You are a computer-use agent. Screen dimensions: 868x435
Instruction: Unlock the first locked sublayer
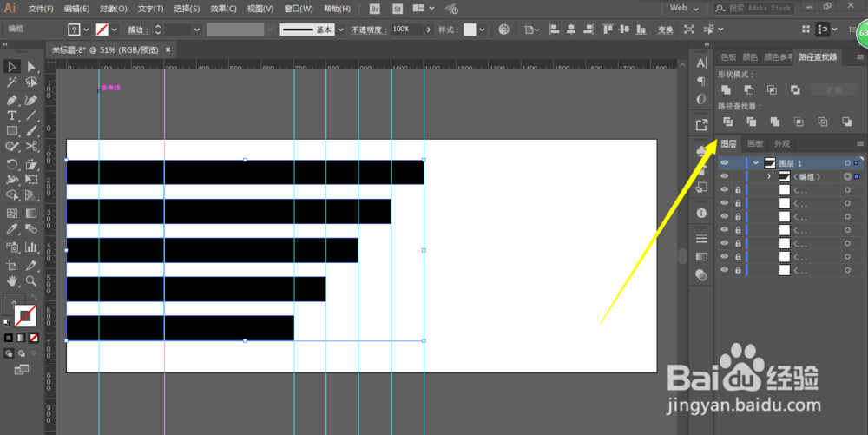[738, 190]
